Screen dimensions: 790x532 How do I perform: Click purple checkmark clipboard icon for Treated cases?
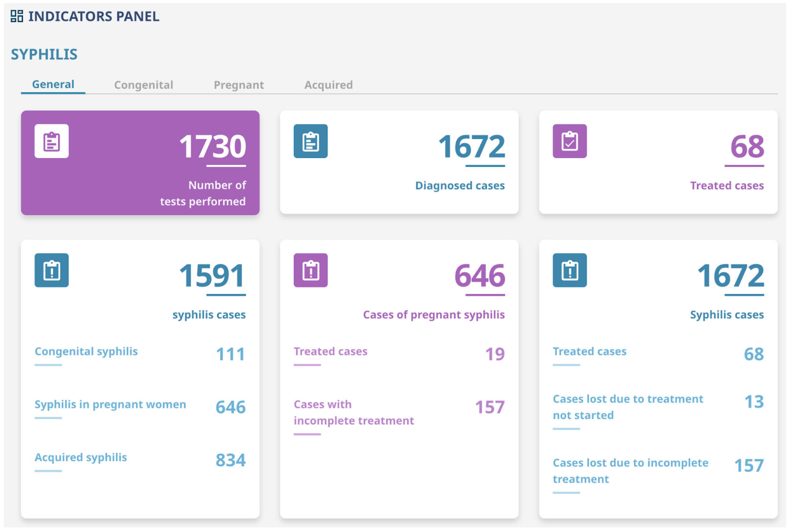point(570,141)
